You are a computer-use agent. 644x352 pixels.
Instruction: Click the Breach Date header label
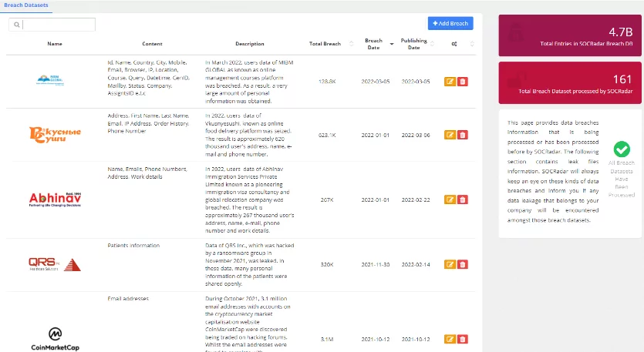coord(373,44)
